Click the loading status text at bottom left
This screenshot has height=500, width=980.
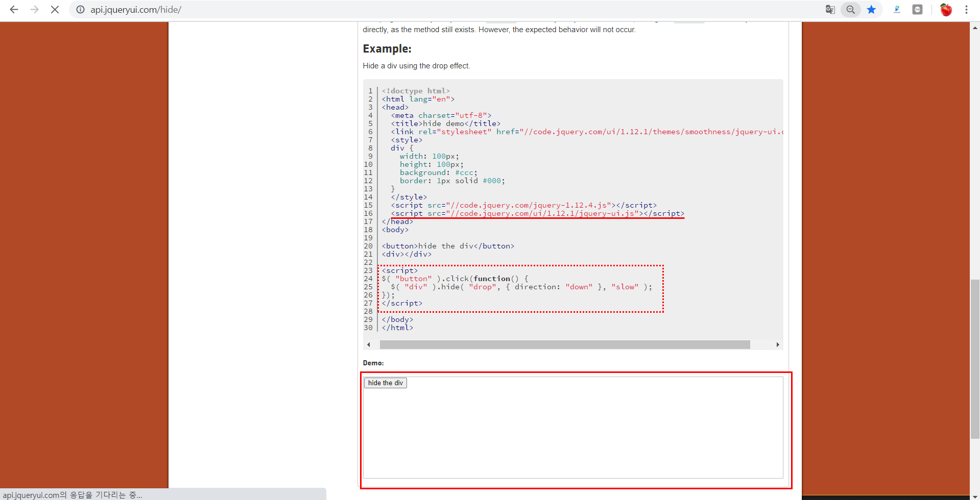tap(73, 495)
